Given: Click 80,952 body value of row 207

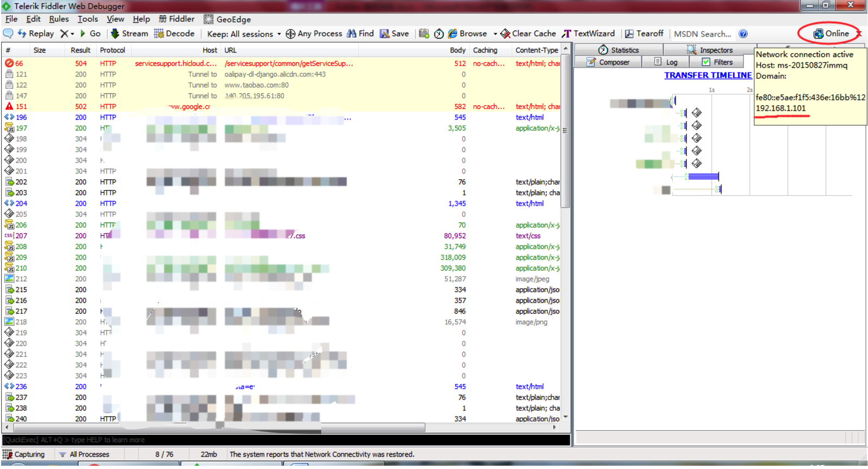Looking at the screenshot, I should point(455,236).
